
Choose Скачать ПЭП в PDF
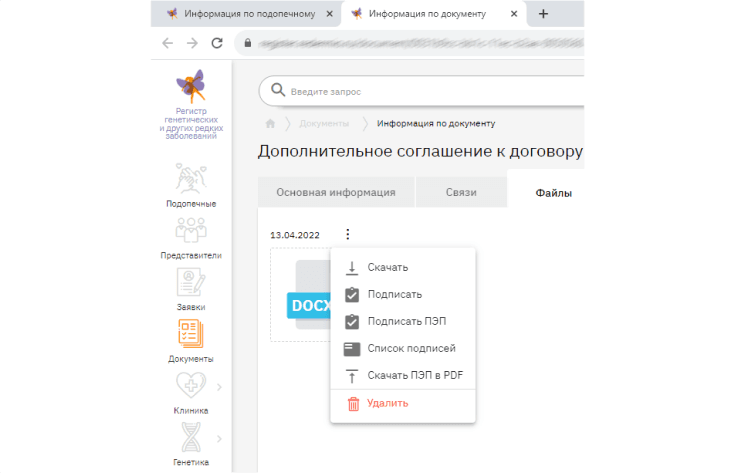click(403, 376)
